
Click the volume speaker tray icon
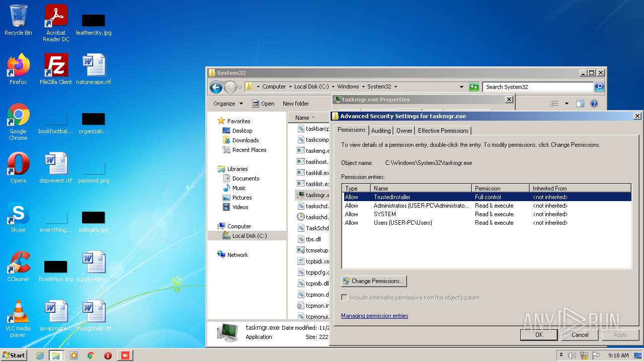(x=572, y=355)
